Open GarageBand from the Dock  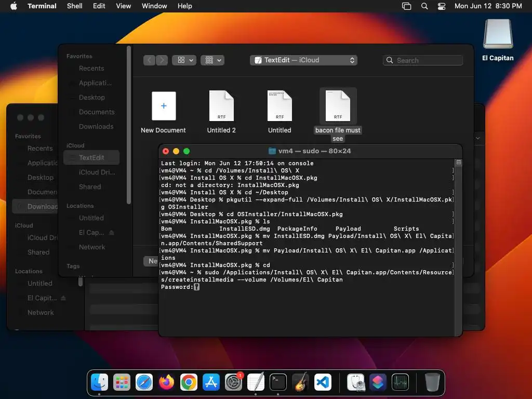click(x=300, y=382)
